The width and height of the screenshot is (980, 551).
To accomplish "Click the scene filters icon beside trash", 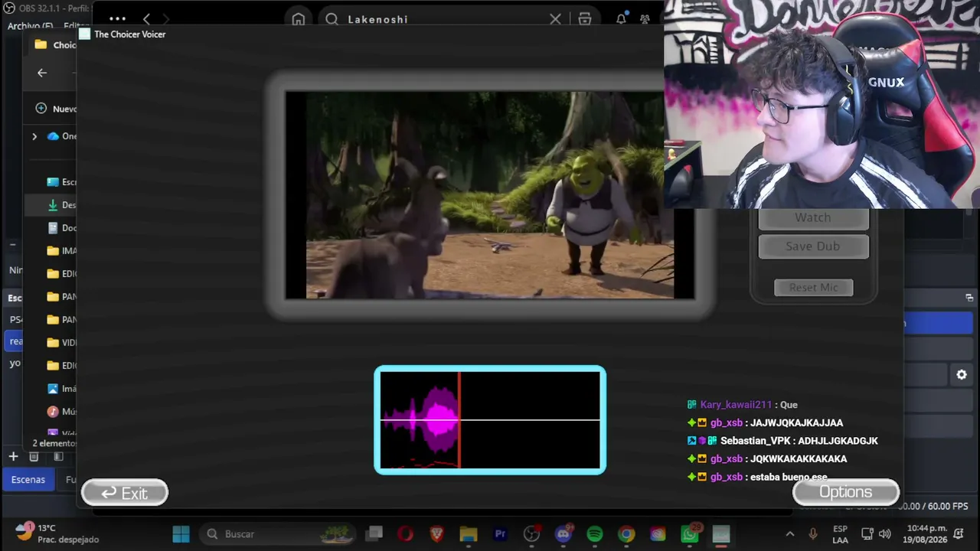I will point(58,457).
